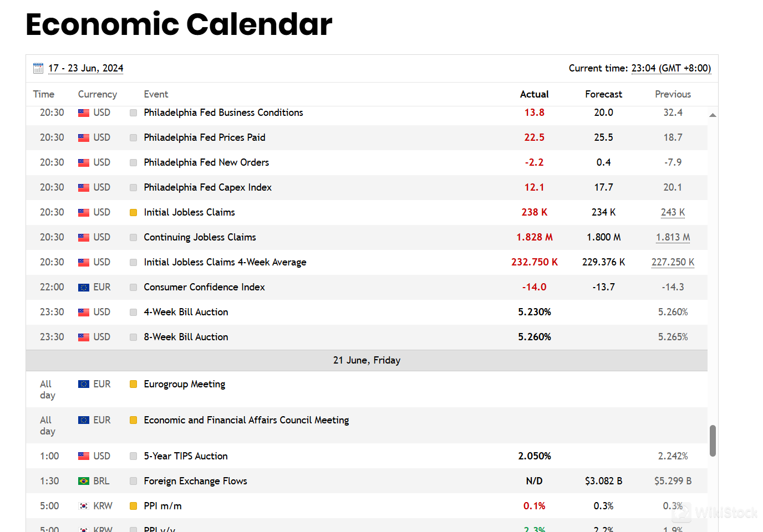The image size is (763, 532).
Task: Click the EU flag on Consumer Confidence Index row
Action: pyautogui.click(x=84, y=287)
